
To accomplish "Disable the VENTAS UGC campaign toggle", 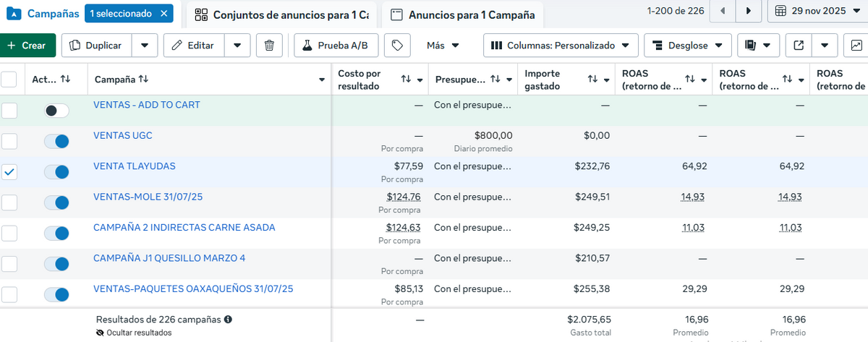I will pos(56,141).
